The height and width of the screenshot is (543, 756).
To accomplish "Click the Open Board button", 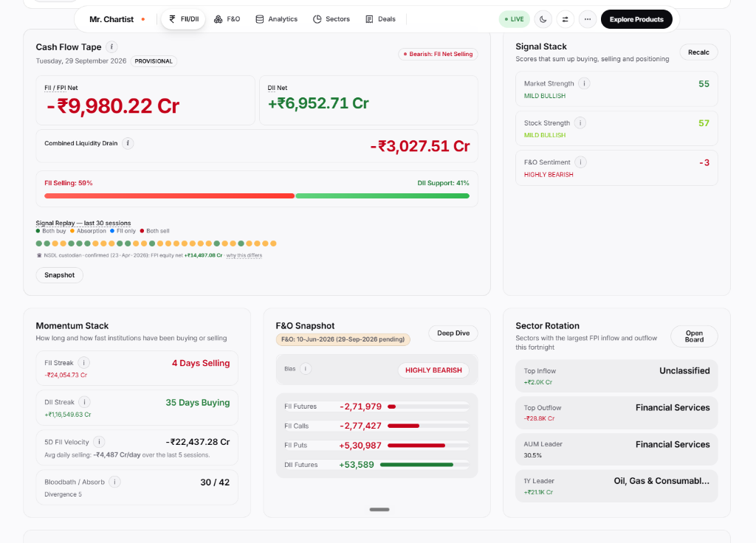I will pos(694,336).
